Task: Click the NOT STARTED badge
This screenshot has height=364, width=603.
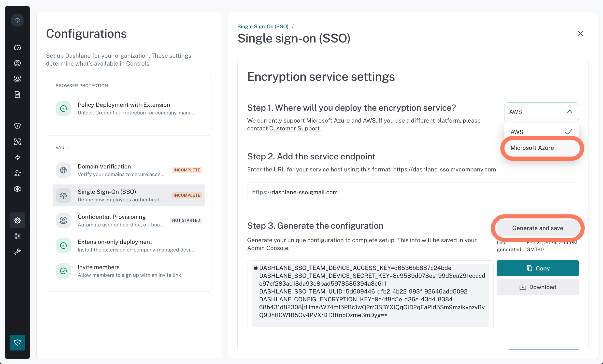Action: [x=186, y=220]
